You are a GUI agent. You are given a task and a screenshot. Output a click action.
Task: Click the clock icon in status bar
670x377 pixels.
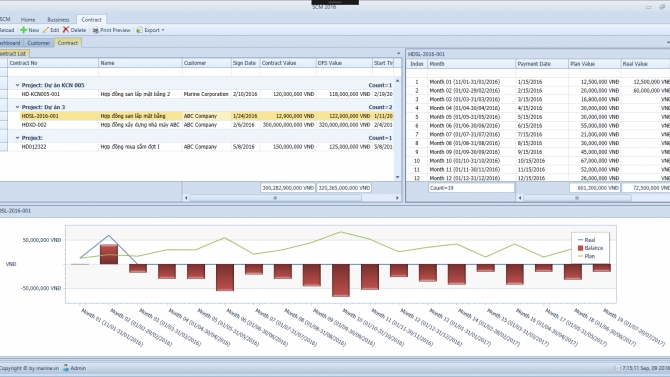tap(617, 368)
